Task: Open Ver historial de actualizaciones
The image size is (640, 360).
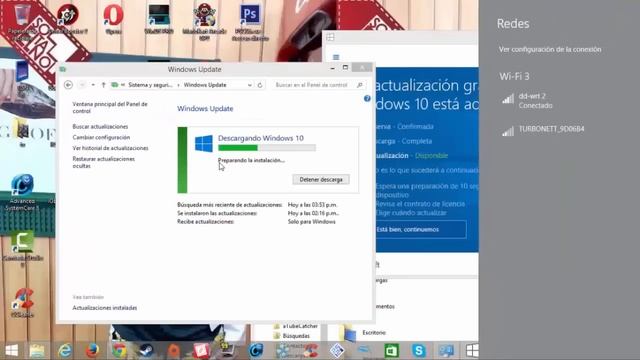Action: (x=110, y=148)
